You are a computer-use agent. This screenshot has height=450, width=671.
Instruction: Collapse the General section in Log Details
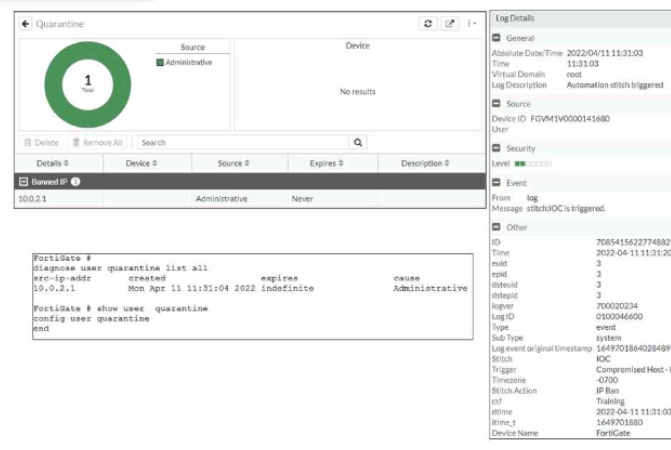pos(496,38)
